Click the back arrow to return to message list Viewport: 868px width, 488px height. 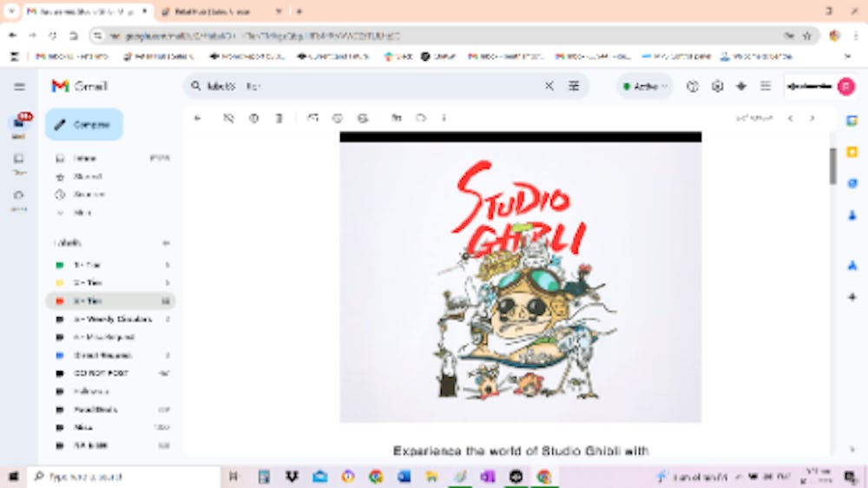[198, 118]
